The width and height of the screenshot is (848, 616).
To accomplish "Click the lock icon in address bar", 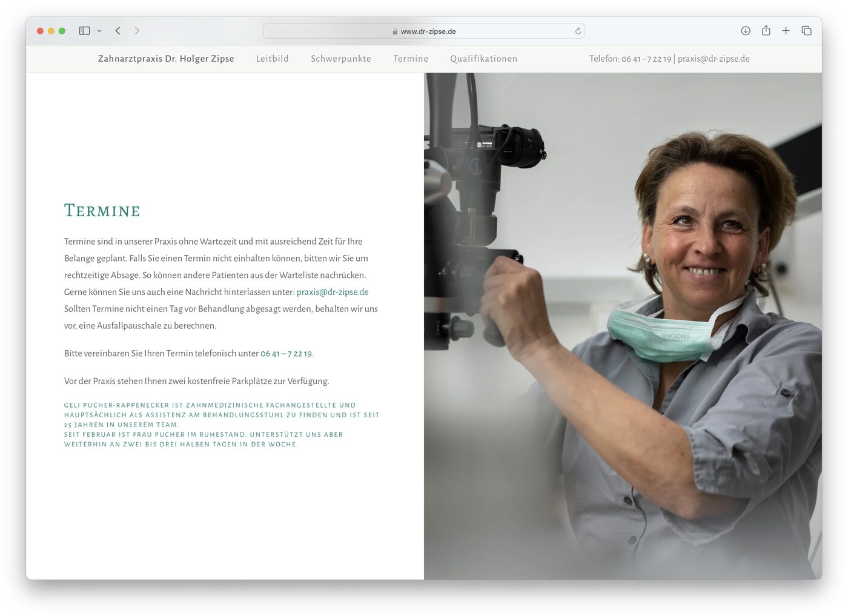I will point(395,31).
